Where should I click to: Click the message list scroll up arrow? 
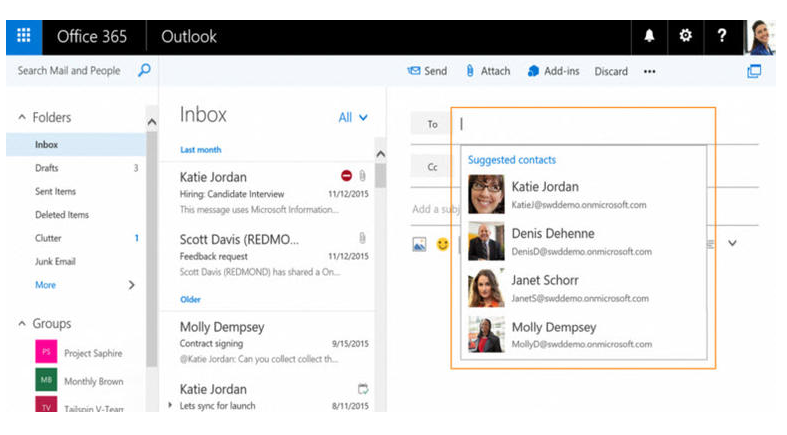point(380,154)
